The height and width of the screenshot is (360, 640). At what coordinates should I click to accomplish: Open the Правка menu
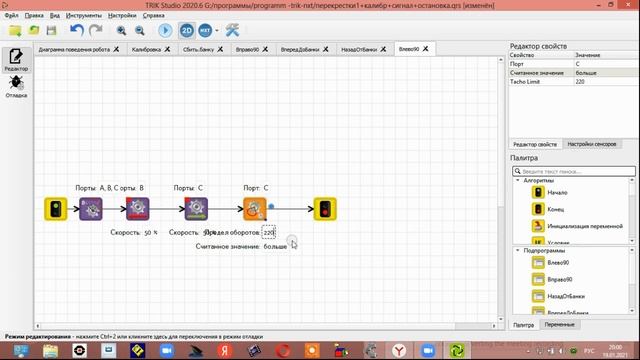[x=34, y=15]
